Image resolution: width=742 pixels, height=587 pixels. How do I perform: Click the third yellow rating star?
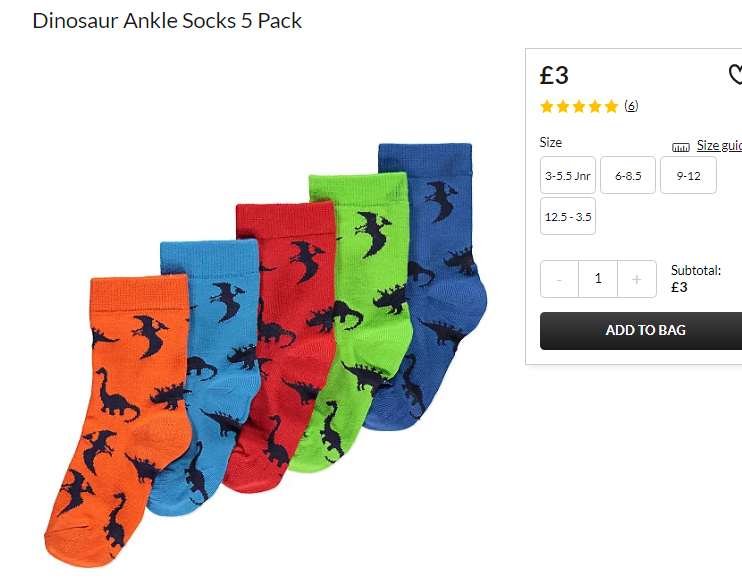[x=579, y=107]
